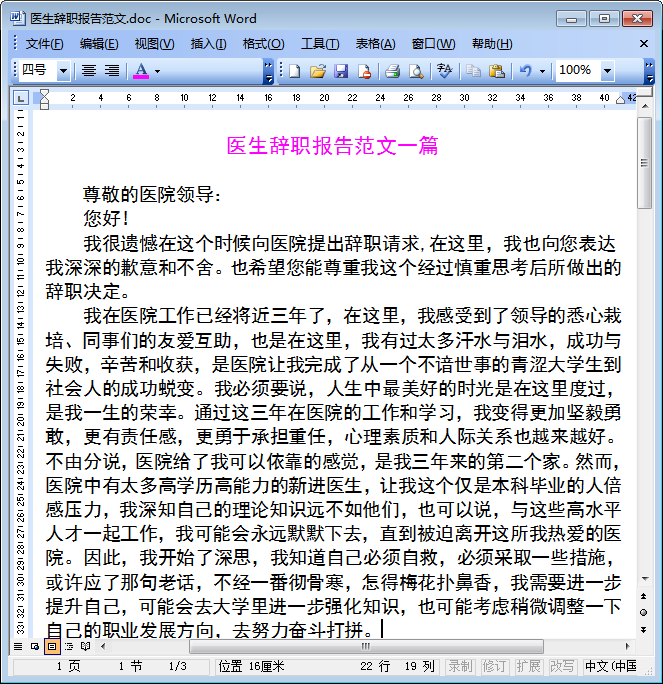Open the 文件(F) menu

click(x=44, y=44)
